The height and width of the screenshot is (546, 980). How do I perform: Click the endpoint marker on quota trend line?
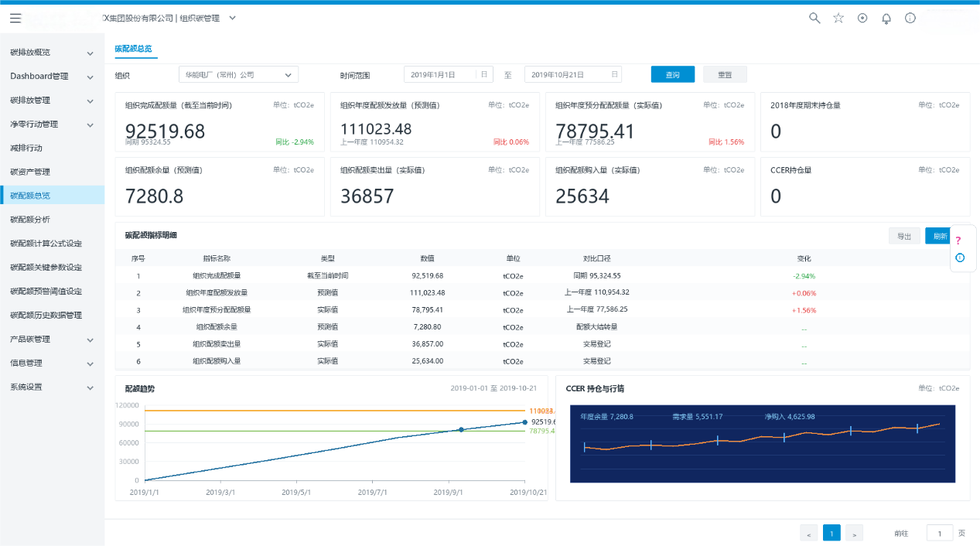524,422
